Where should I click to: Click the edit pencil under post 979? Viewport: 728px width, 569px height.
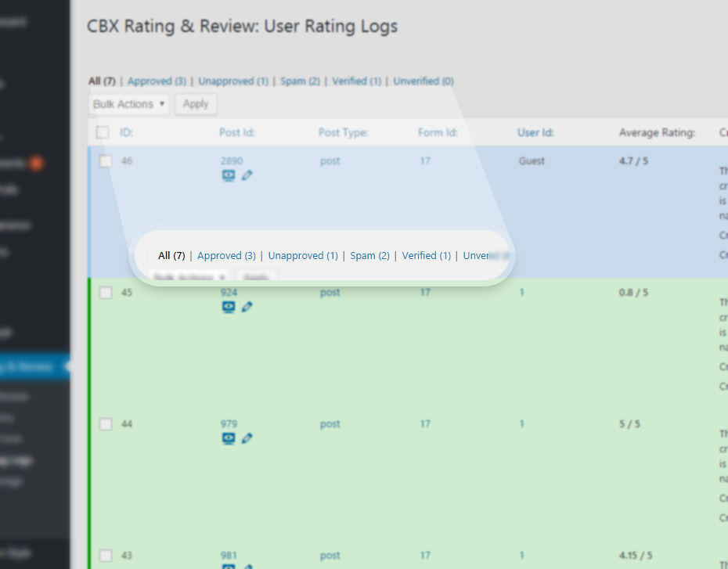tap(247, 438)
